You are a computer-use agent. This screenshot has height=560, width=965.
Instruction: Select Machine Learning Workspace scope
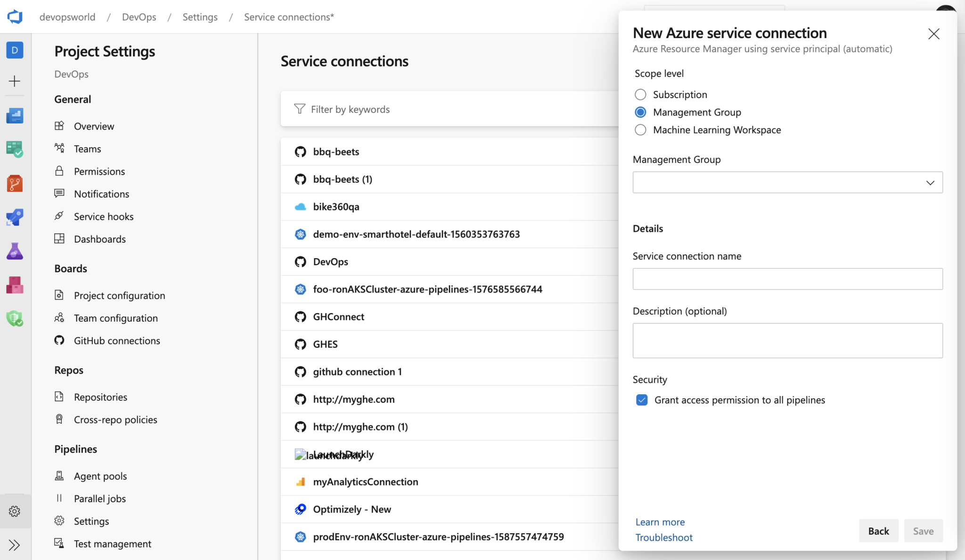[x=640, y=130]
